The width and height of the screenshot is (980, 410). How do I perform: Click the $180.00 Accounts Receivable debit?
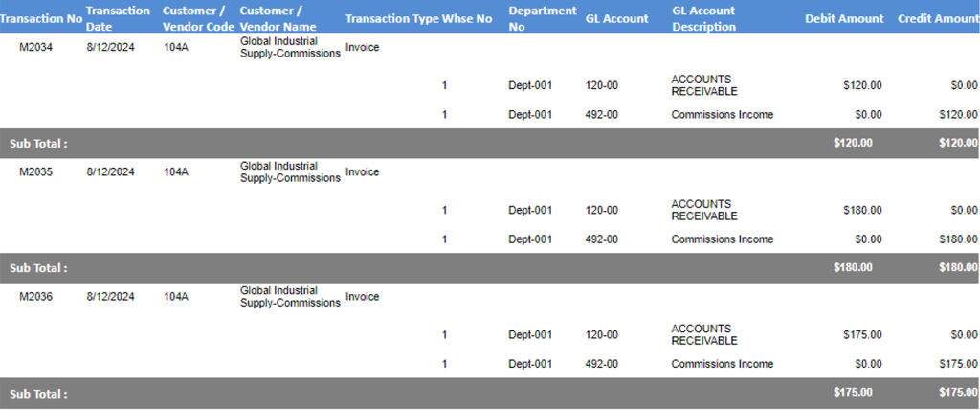point(862,211)
